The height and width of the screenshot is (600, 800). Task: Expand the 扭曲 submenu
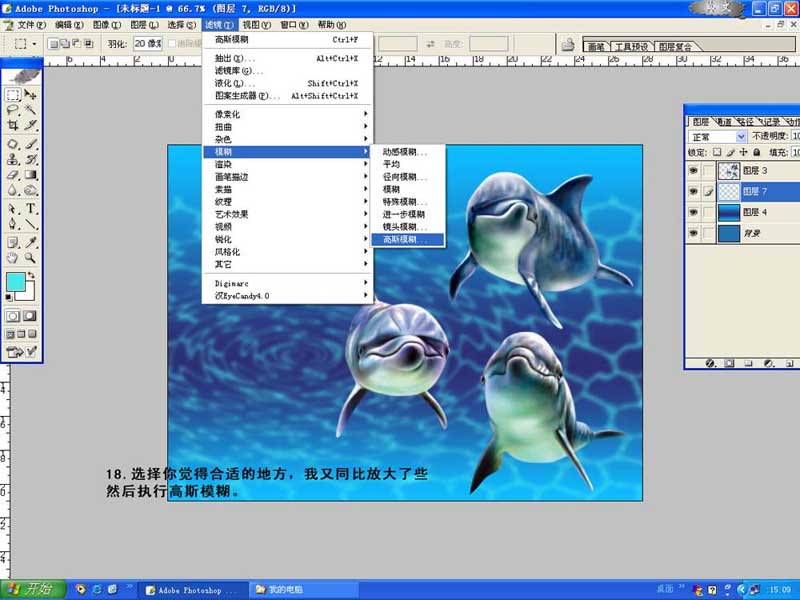(x=288, y=127)
